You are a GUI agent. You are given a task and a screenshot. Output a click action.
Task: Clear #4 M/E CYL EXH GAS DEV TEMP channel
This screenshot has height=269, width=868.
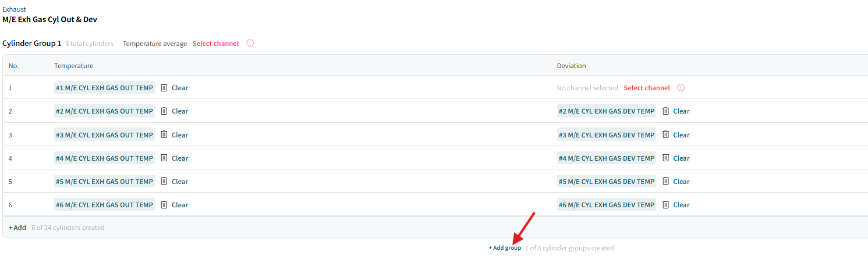681,158
